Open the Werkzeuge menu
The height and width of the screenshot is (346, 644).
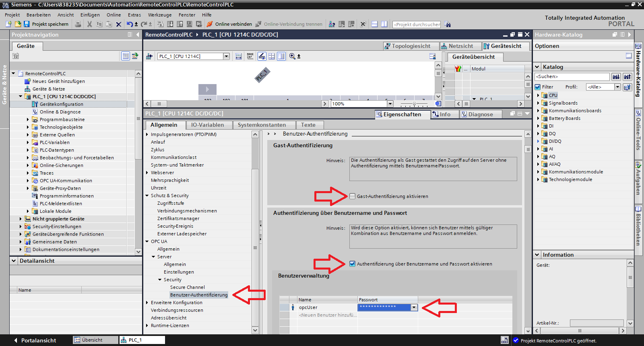coord(160,15)
